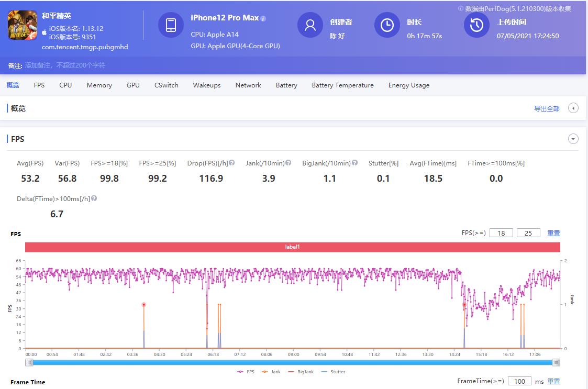The width and height of the screenshot is (588, 389).
Task: Click the red label1 bar
Action: click(x=292, y=247)
